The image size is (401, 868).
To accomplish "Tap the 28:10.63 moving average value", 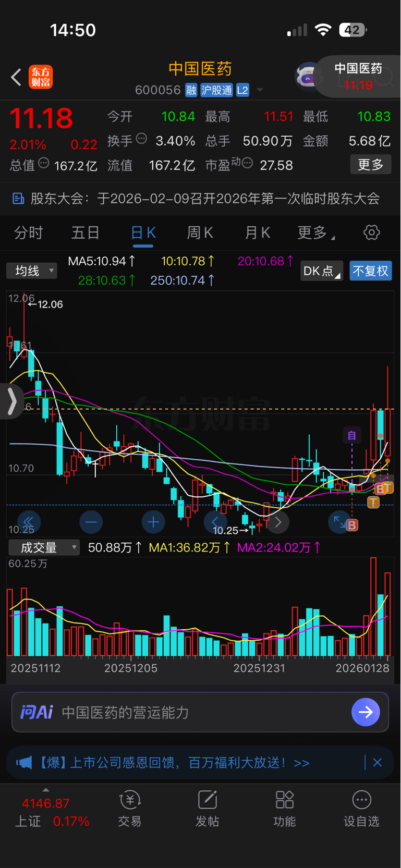I will tap(107, 280).
